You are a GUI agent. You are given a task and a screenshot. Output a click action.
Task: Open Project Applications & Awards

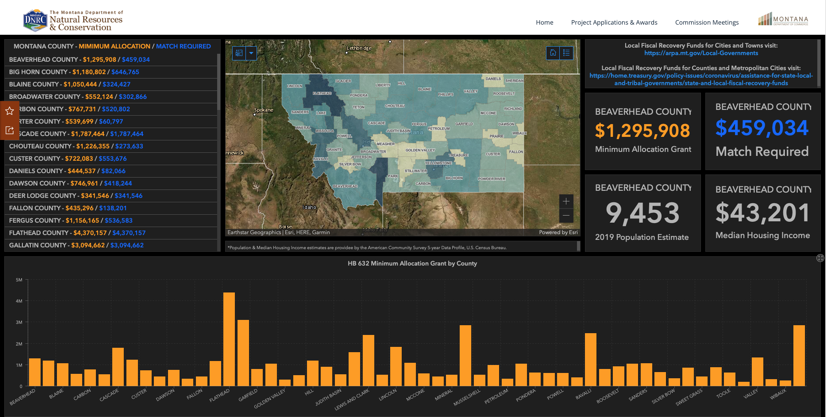pyautogui.click(x=614, y=23)
